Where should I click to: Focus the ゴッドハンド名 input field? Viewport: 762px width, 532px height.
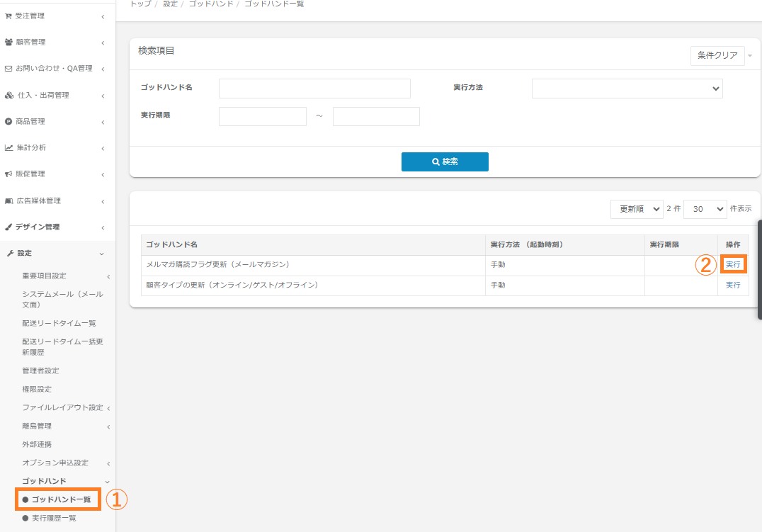tap(314, 89)
